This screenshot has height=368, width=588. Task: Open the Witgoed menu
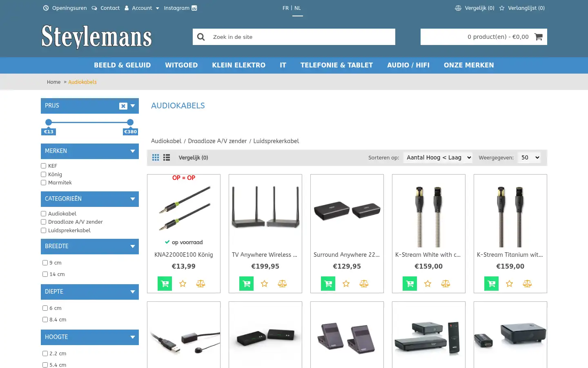coord(181,65)
